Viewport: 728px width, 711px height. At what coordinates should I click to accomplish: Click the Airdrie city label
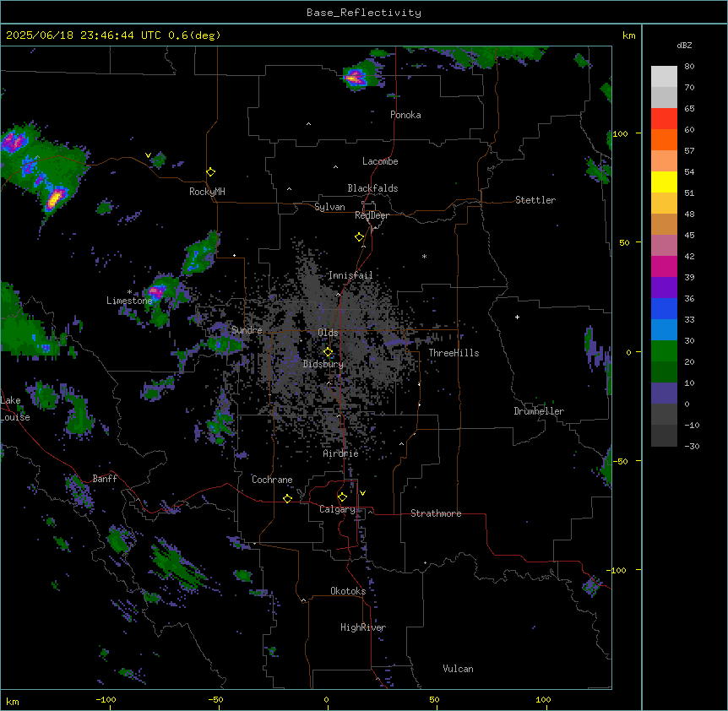pyautogui.click(x=340, y=453)
